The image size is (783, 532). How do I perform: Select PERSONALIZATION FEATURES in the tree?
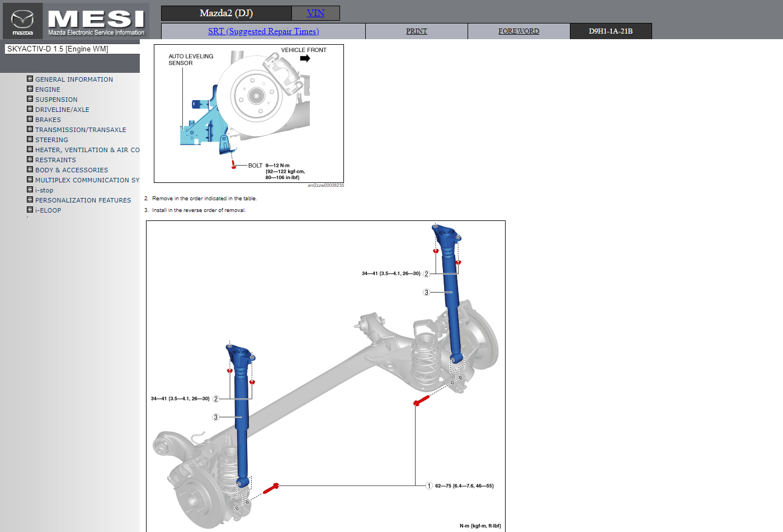(83, 200)
